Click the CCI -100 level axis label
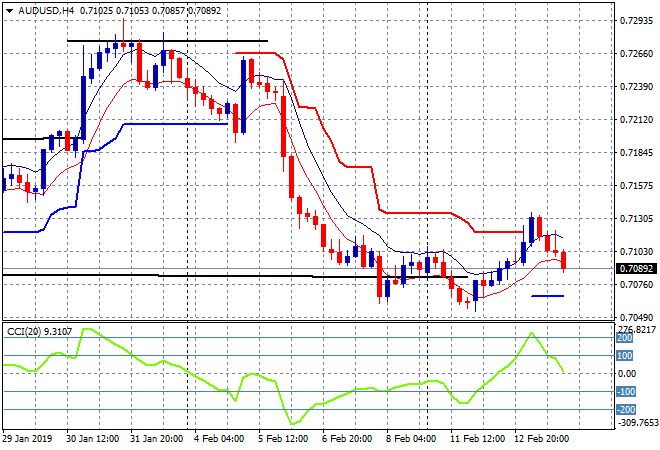660x450 pixels. click(x=624, y=391)
